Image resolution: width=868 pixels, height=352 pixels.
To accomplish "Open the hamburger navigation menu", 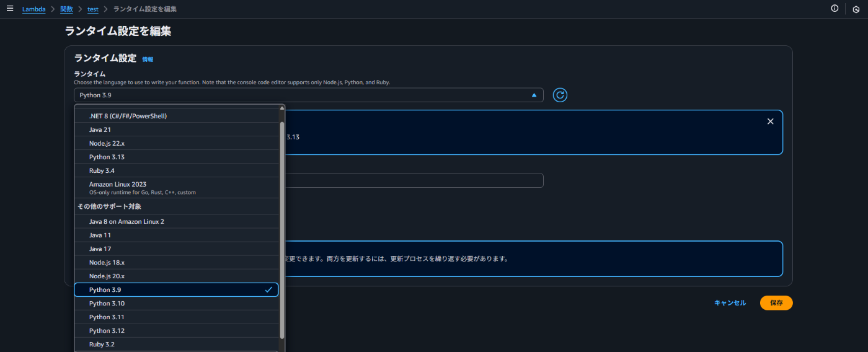I will coord(9,9).
